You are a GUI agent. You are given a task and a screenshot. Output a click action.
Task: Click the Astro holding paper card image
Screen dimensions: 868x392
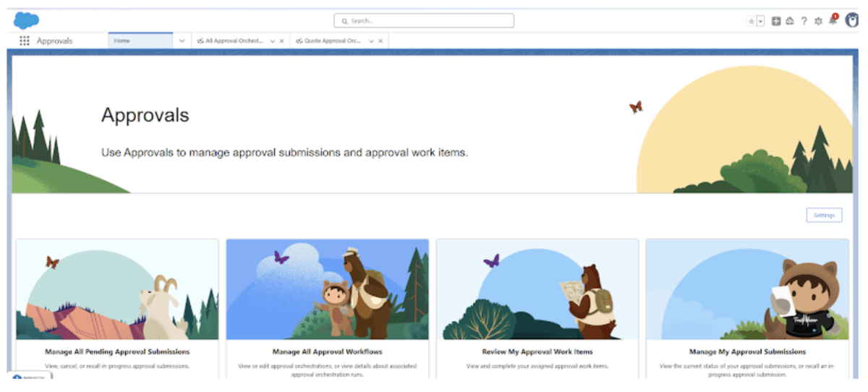(747, 289)
